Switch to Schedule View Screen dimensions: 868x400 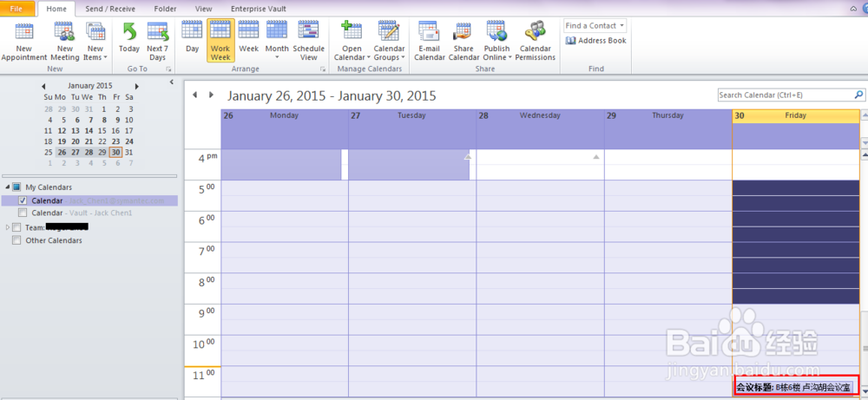point(308,42)
